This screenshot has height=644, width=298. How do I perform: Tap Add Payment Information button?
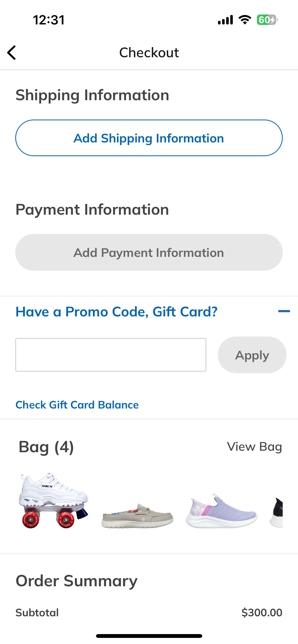click(149, 252)
